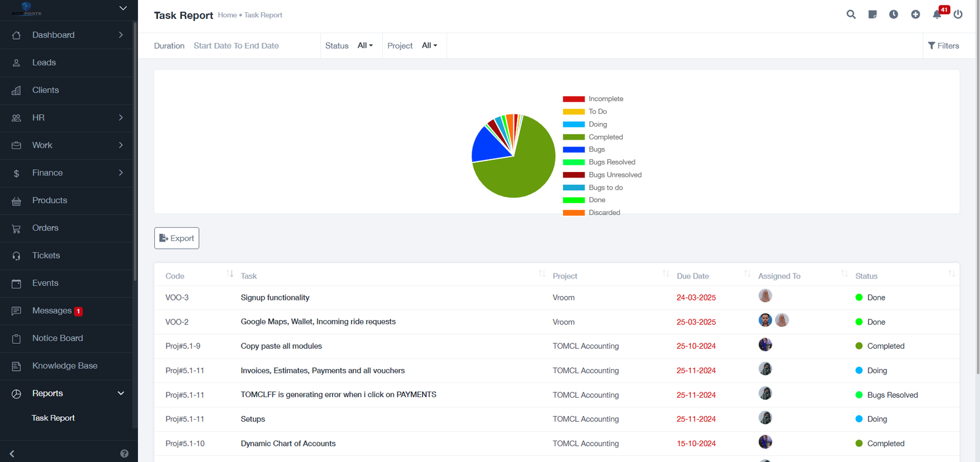
Task: Expand the Finance sidebar menu
Action: pyautogui.click(x=66, y=173)
